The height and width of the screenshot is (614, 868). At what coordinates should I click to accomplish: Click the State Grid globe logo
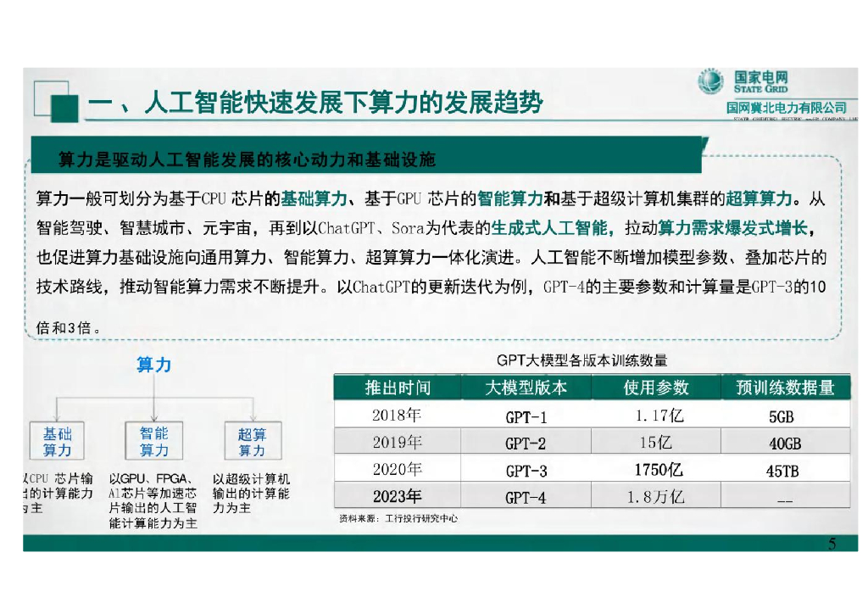pos(711,81)
